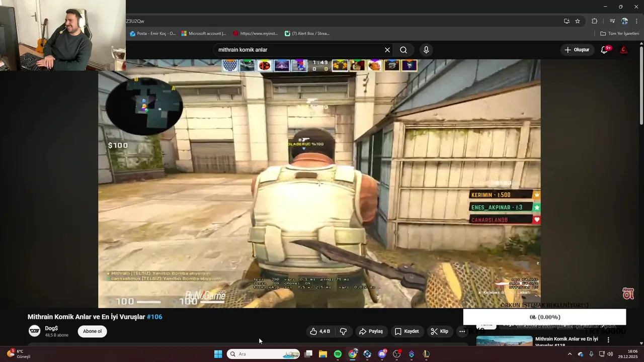Open the Microsoft account bookmark
The height and width of the screenshot is (362, 644).
point(204,34)
